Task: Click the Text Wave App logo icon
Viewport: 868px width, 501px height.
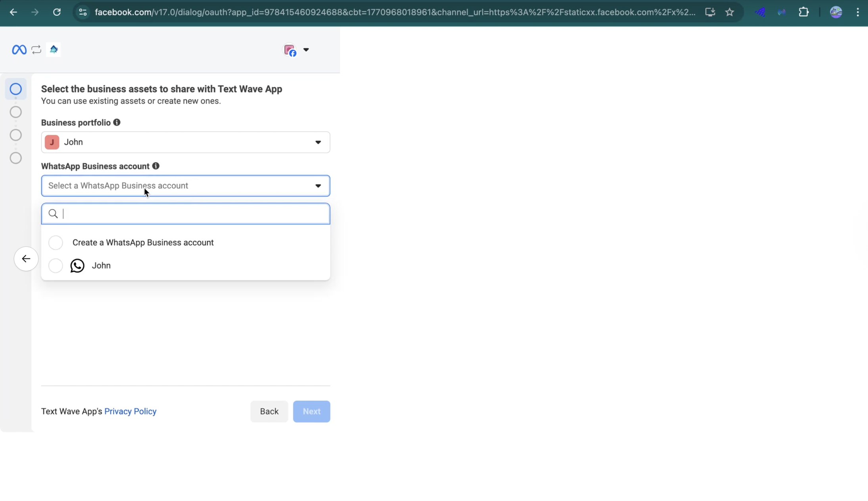Action: click(x=54, y=50)
